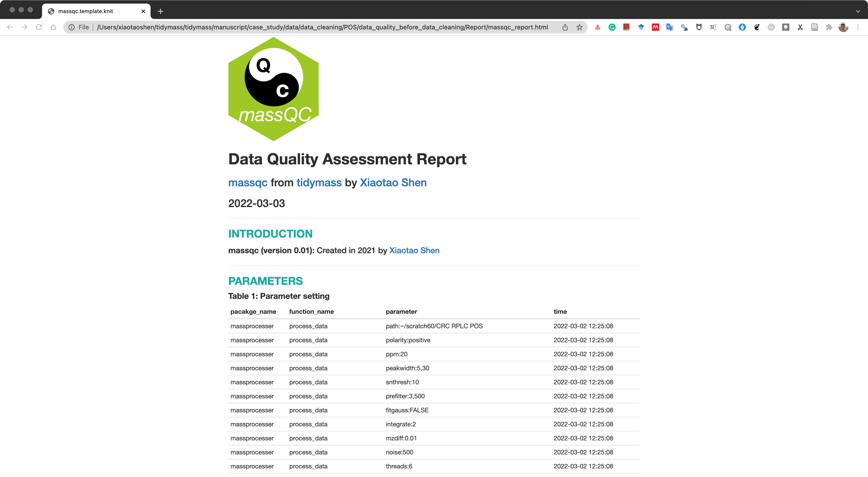868x477 pixels.
Task: Open a new browser tab
Action: (x=160, y=11)
